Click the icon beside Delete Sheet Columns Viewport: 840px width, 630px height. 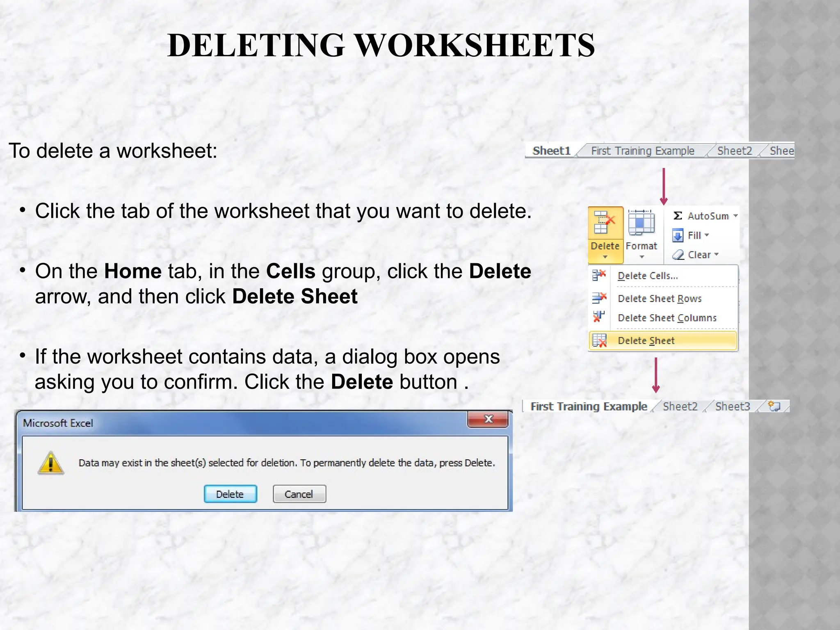click(599, 317)
